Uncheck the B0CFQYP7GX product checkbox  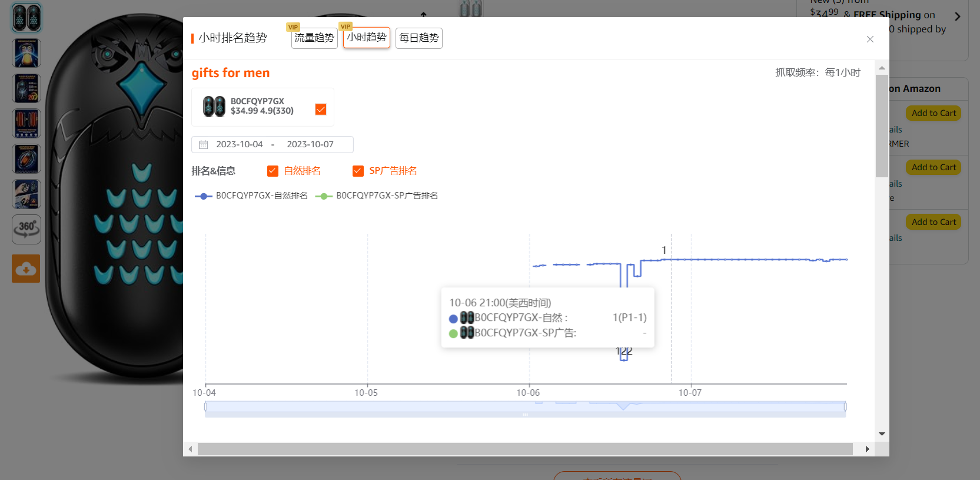(321, 109)
